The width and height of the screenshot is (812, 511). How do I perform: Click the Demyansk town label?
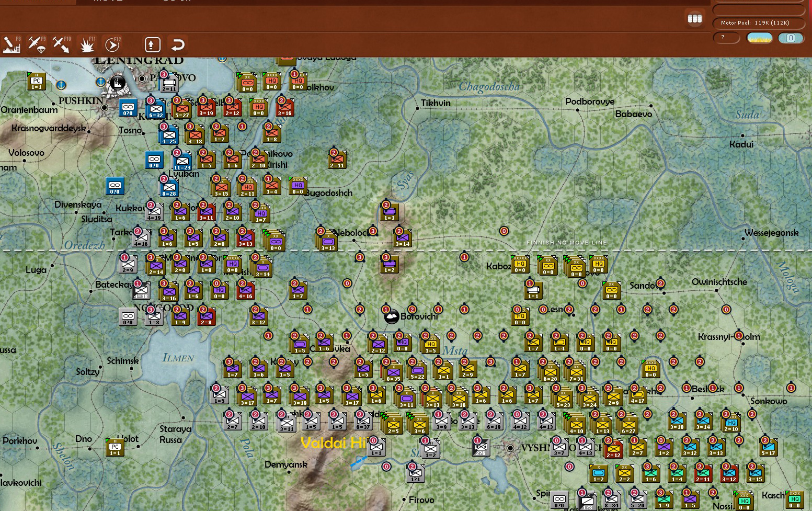(x=286, y=464)
